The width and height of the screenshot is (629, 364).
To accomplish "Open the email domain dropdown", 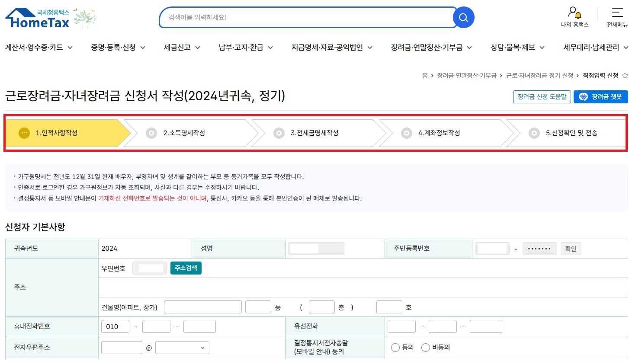I will (182, 347).
